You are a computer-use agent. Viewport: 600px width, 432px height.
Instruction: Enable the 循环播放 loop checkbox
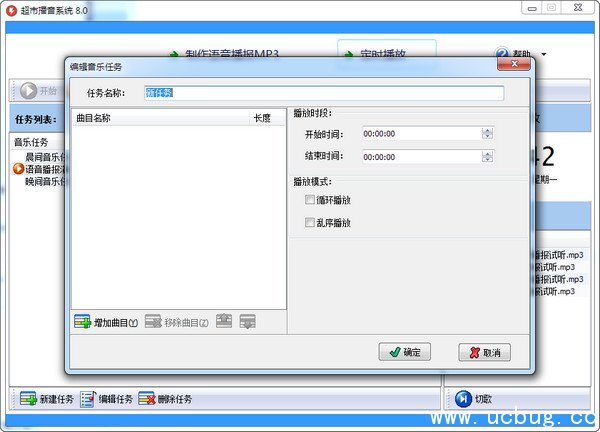[x=310, y=199]
